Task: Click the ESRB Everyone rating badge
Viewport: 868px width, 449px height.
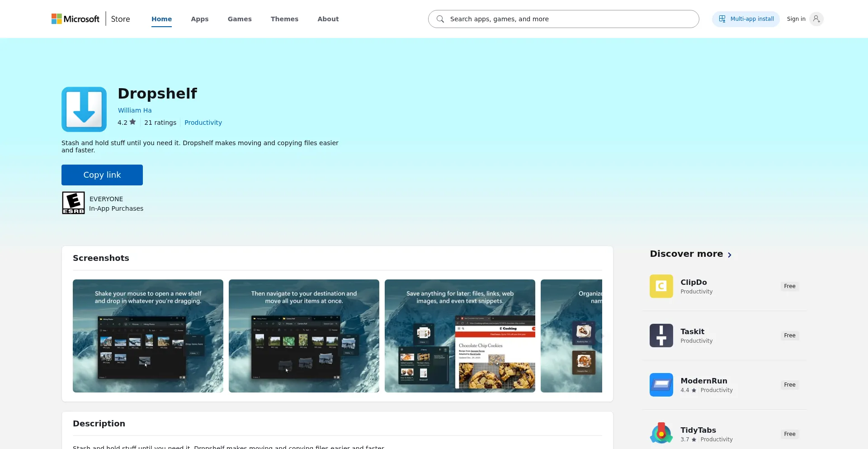Action: pyautogui.click(x=73, y=203)
